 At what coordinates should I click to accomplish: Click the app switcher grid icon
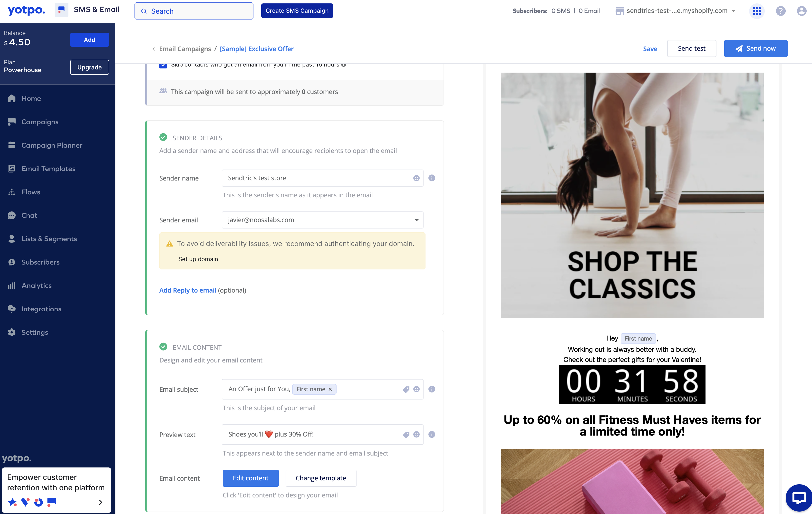(757, 11)
